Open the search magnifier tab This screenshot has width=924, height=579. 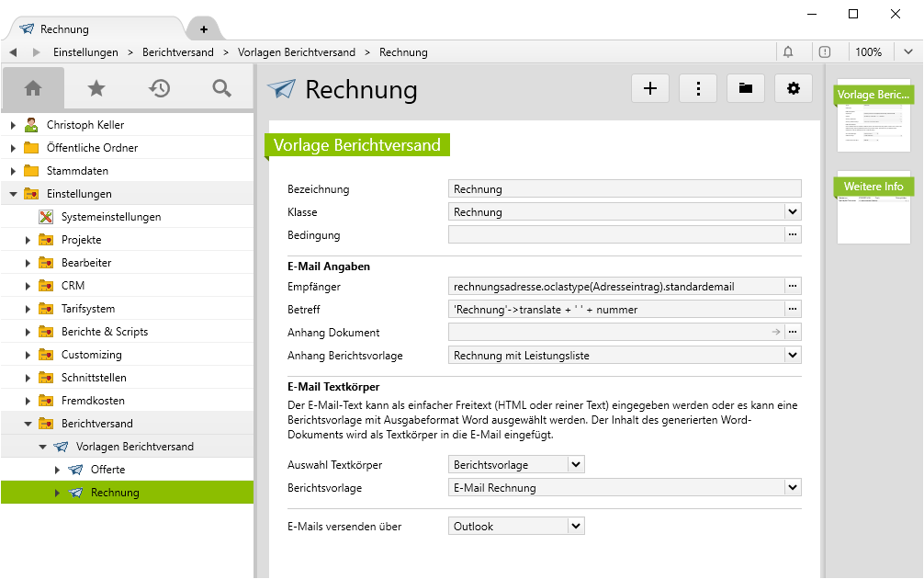[x=221, y=88]
